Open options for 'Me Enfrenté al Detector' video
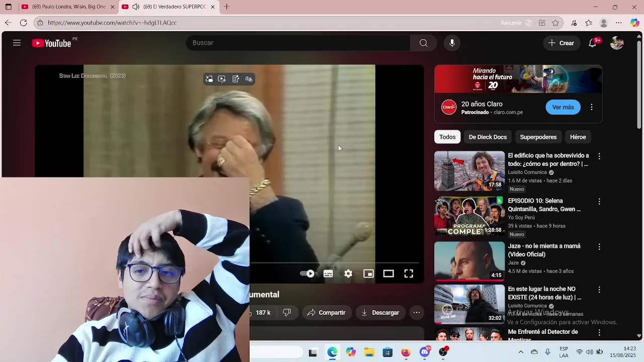Screen dimensions: 644x362 599,332
